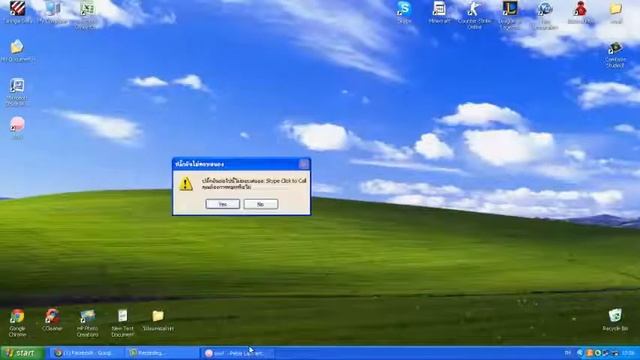Open the folder icon at top right
640x360 pixels.
(x=616, y=12)
